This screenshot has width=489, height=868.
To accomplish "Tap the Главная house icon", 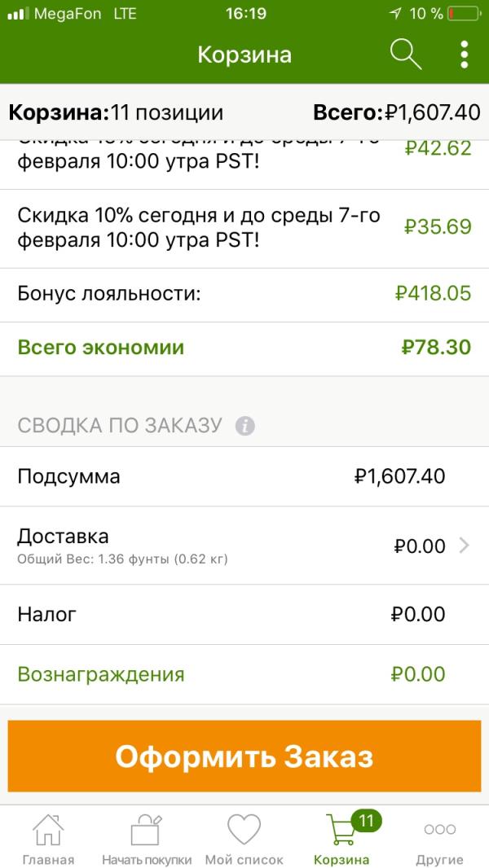I will [48, 829].
